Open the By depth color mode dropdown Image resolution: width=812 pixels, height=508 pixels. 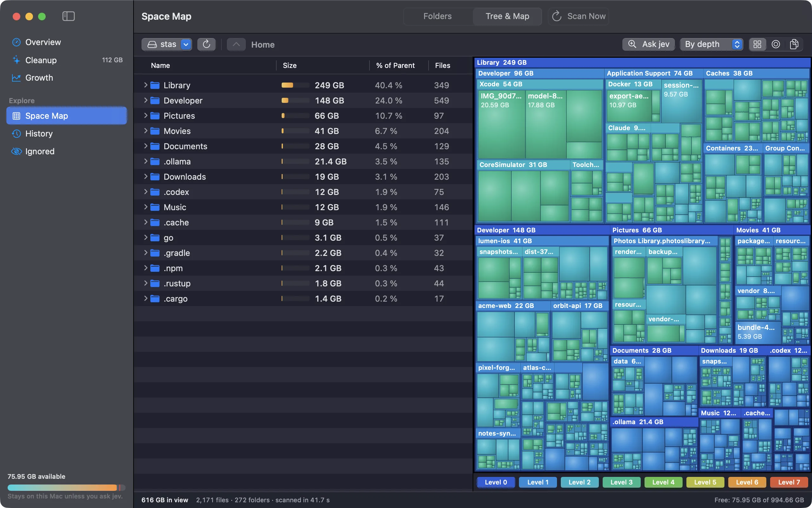coord(711,44)
